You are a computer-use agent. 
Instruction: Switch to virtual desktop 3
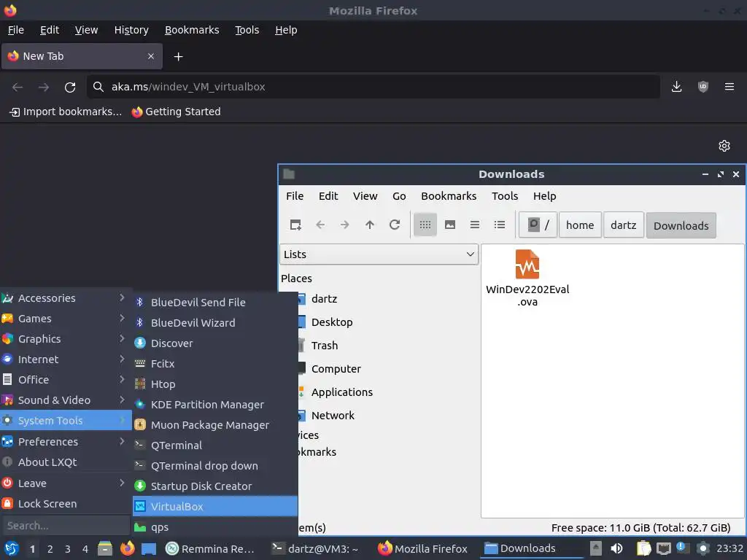point(68,549)
